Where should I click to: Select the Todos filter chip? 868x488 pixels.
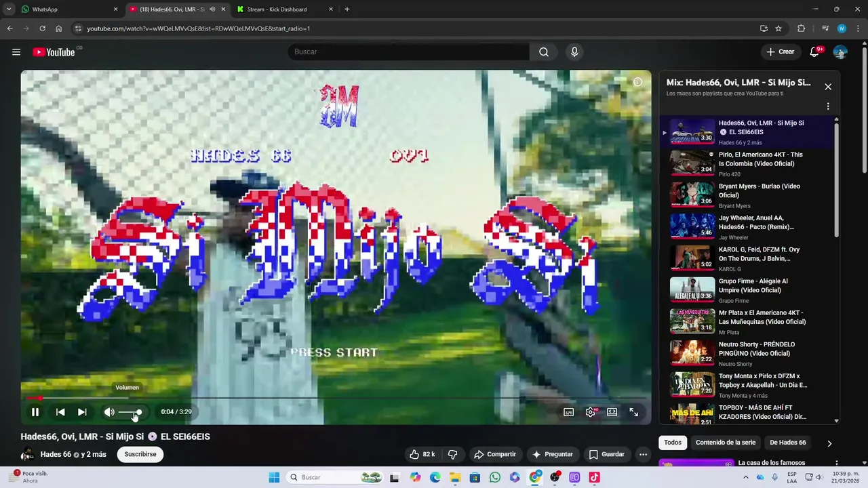673,443
